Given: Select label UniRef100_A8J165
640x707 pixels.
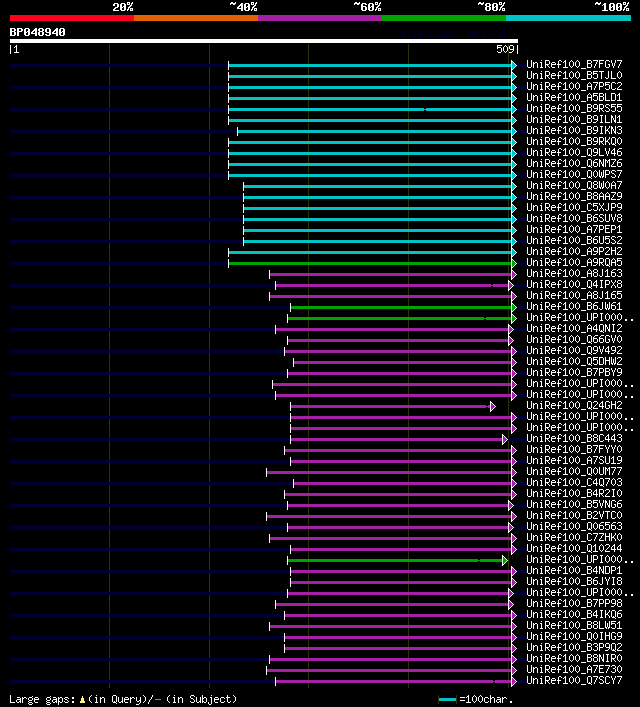Looking at the screenshot, I should 574,295.
